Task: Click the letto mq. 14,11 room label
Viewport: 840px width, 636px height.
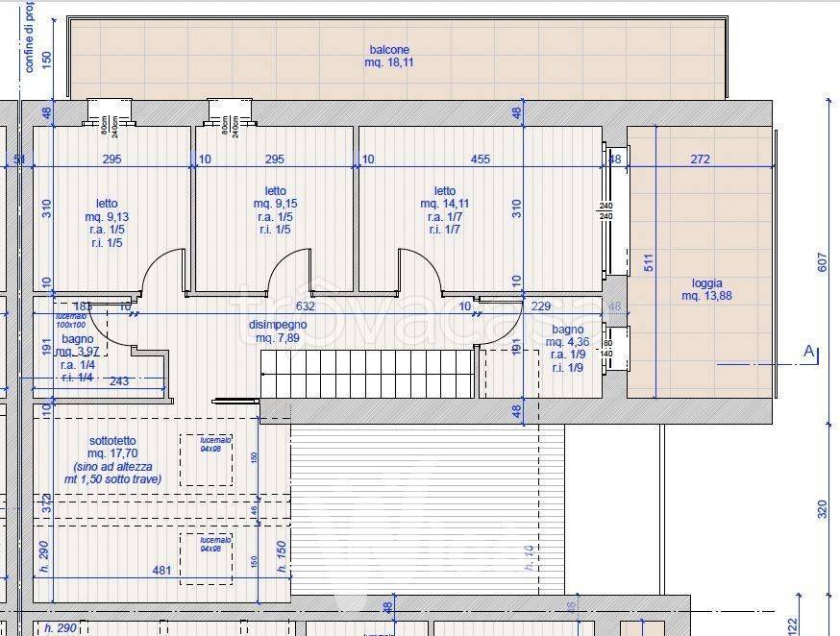Action: (444, 210)
